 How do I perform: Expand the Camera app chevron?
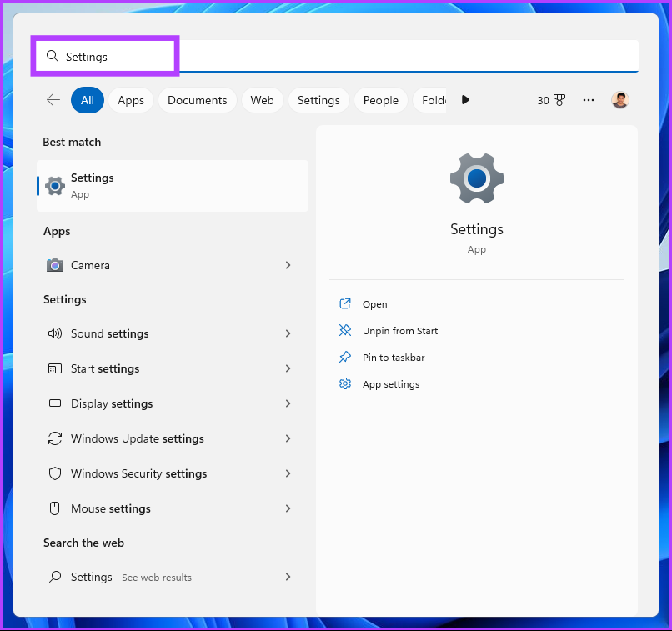(288, 265)
